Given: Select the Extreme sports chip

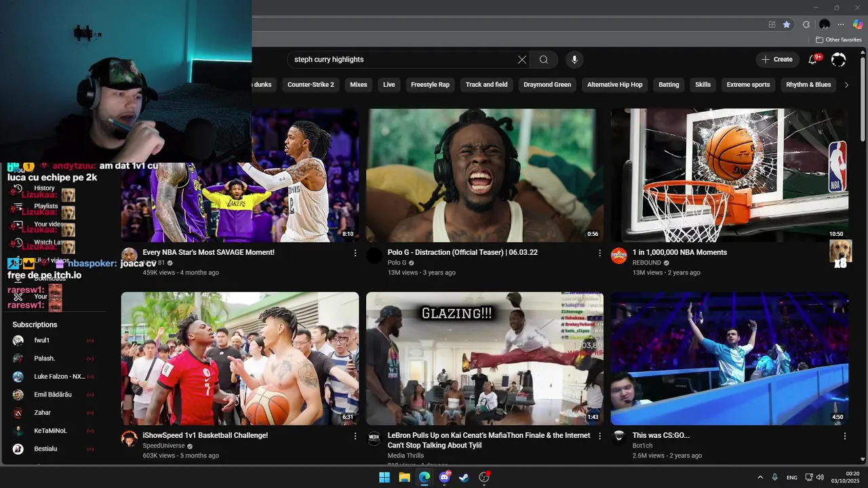Looking at the screenshot, I should (748, 85).
